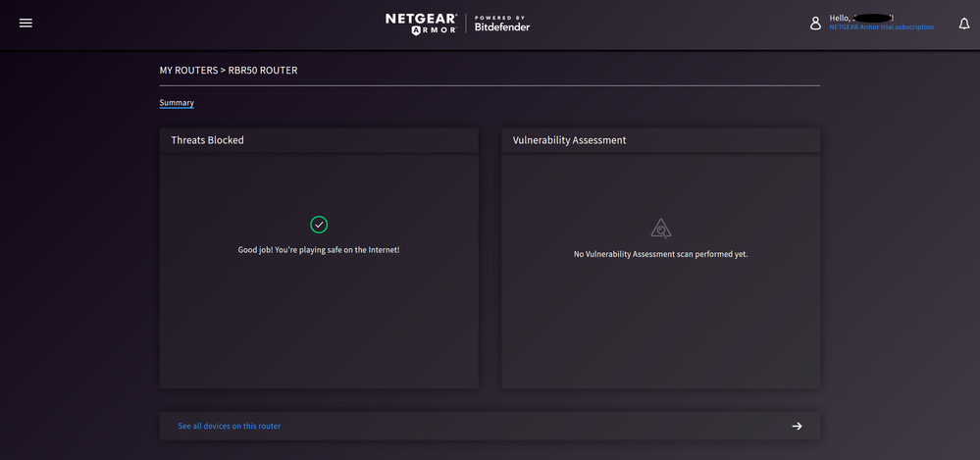The image size is (980, 460).
Task: Click 'No Vulnerability Assessment scan performed yet' text
Action: (660, 254)
